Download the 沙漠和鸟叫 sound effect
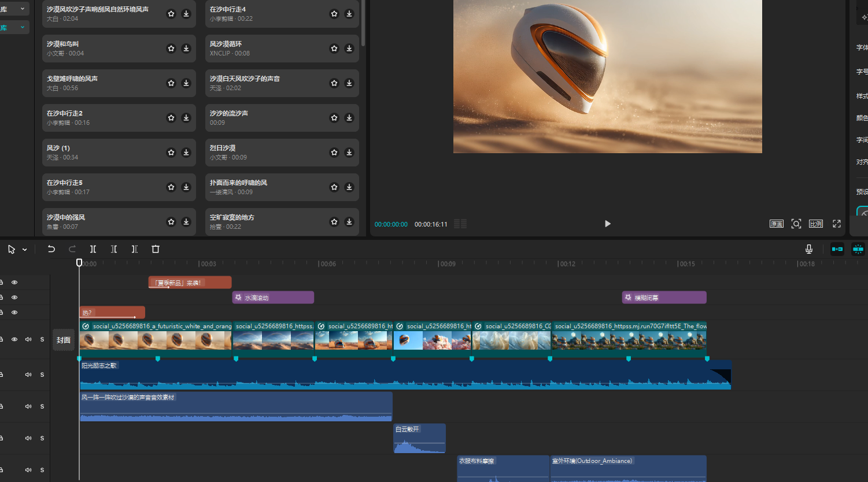Screen dimensions: 868x482 click(x=186, y=49)
